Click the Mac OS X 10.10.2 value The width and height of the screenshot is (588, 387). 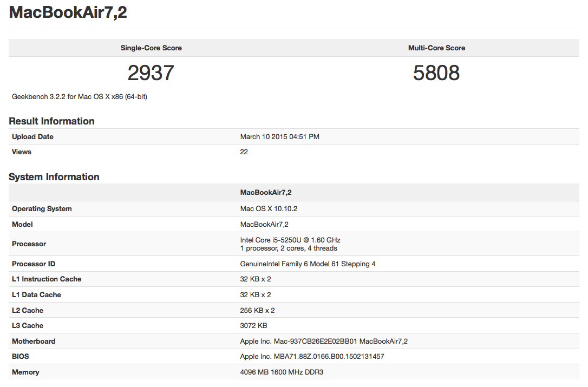[x=269, y=209]
